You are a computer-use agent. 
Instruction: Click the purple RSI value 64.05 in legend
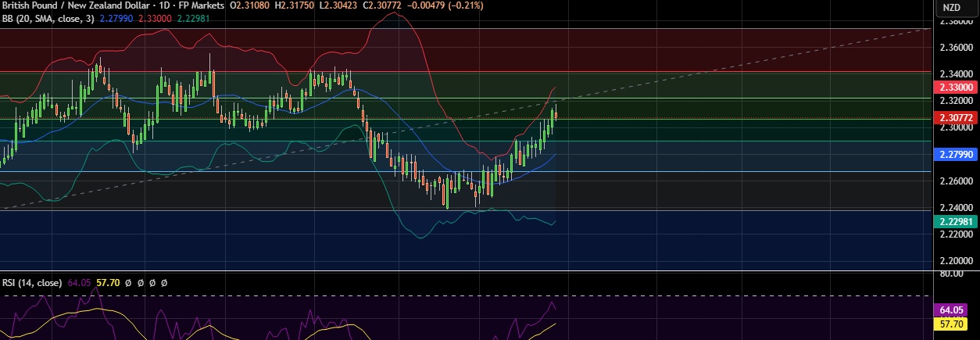pyautogui.click(x=80, y=282)
